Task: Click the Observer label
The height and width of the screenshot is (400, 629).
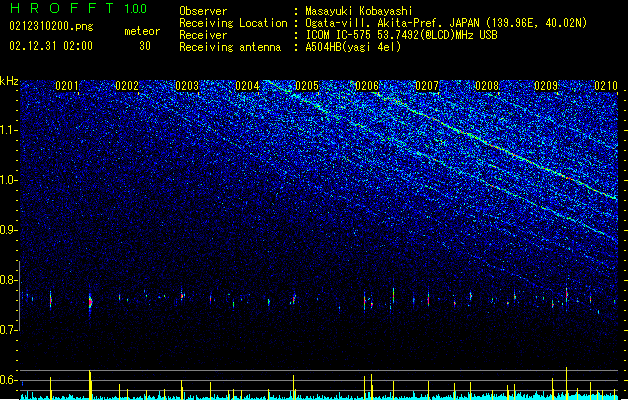Action: [203, 11]
